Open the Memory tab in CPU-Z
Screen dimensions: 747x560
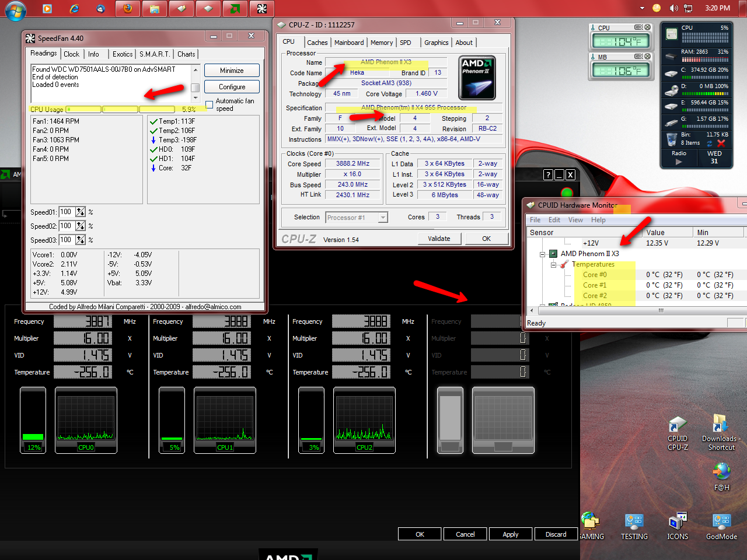click(381, 43)
